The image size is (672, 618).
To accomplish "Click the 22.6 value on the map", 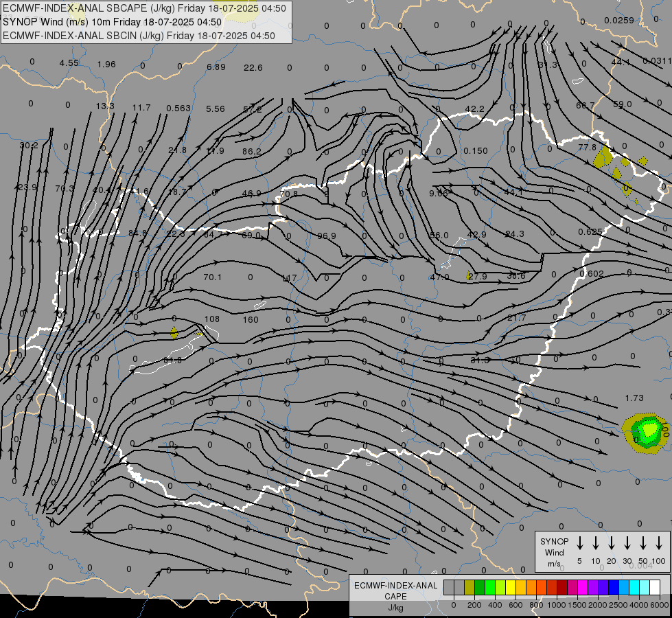I will pos(253,68).
